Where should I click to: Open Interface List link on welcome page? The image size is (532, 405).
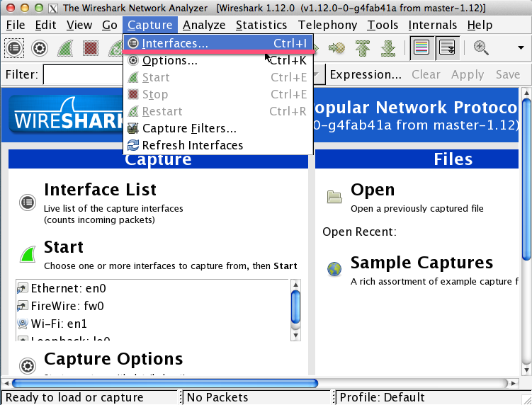100,189
